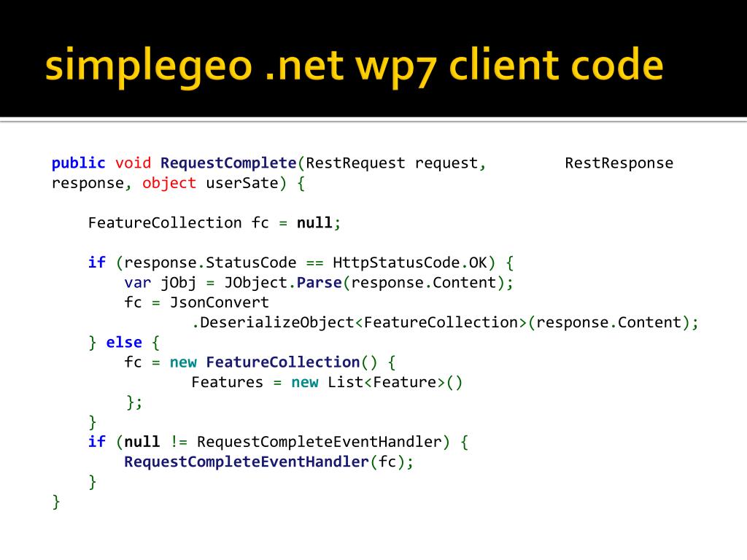Click the 'void' keyword
Viewport: 747px width, 560px height.
pyautogui.click(x=133, y=163)
